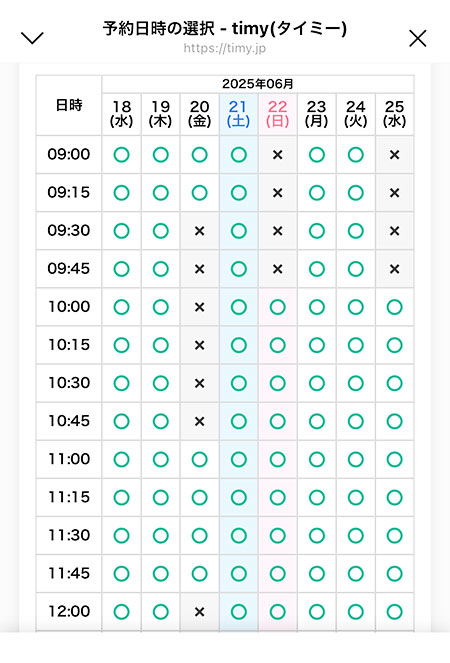Choose 12:00 on Wednesday the 18th

click(121, 611)
